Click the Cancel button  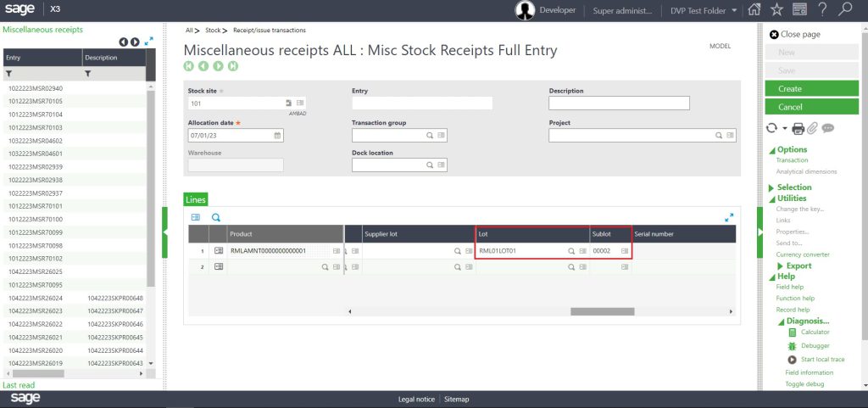point(811,107)
